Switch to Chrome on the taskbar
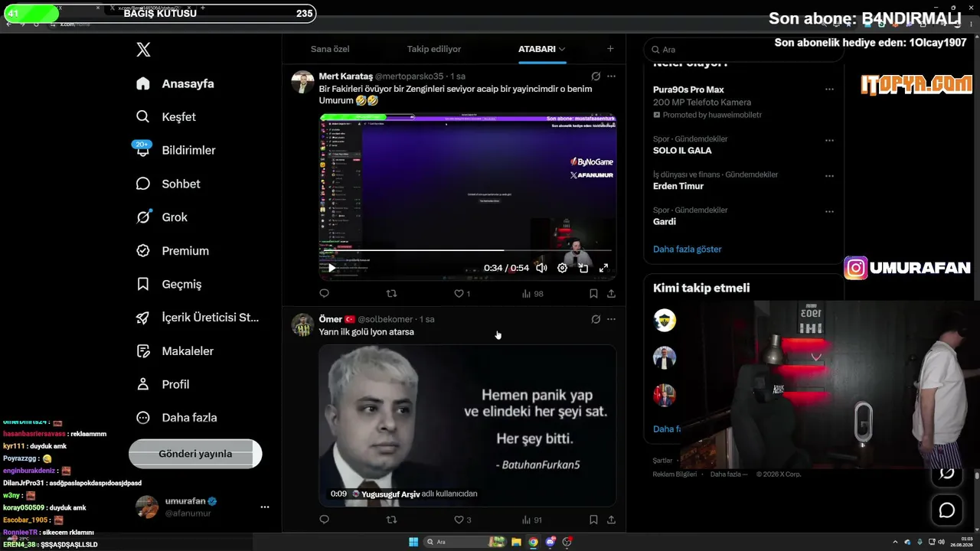The width and height of the screenshot is (980, 551). coord(533,542)
